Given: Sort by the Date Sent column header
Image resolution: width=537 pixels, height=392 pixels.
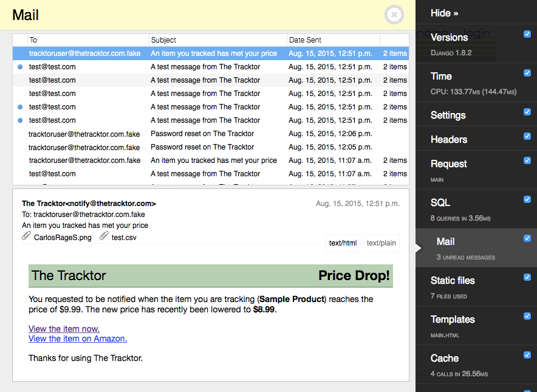Looking at the screenshot, I should 333,40.
